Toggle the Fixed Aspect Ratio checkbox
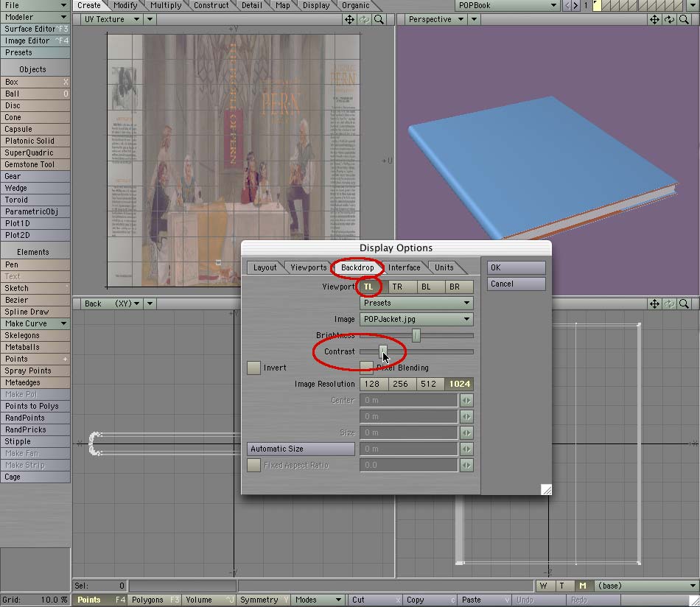 point(253,465)
